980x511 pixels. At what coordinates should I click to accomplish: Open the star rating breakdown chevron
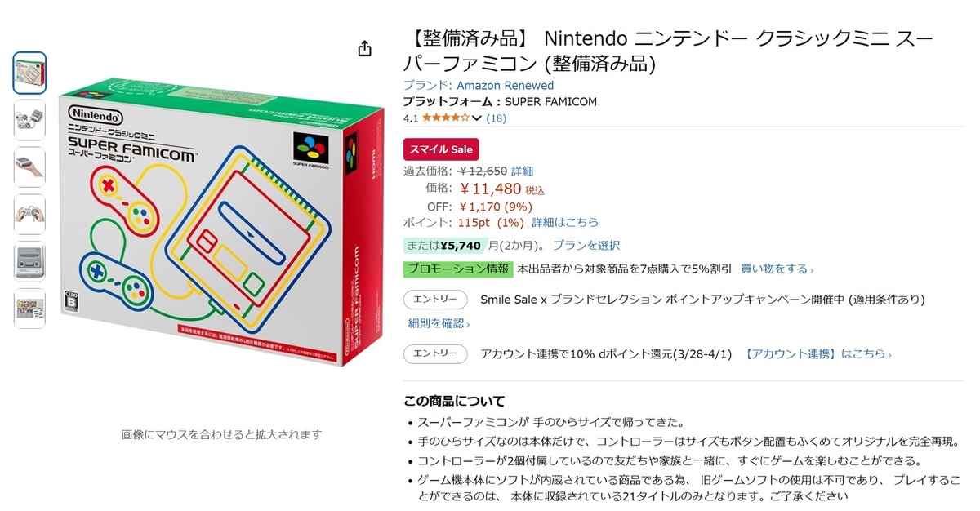coord(477,118)
